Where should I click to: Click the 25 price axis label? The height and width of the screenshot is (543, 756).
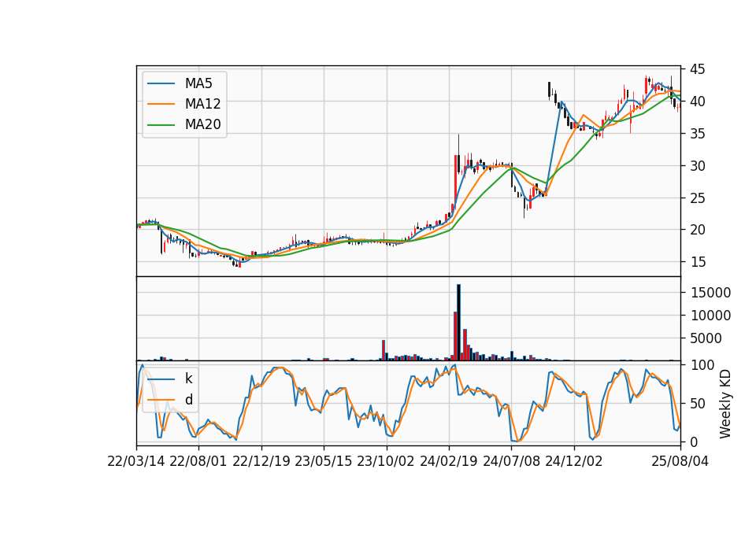pyautogui.click(x=697, y=198)
